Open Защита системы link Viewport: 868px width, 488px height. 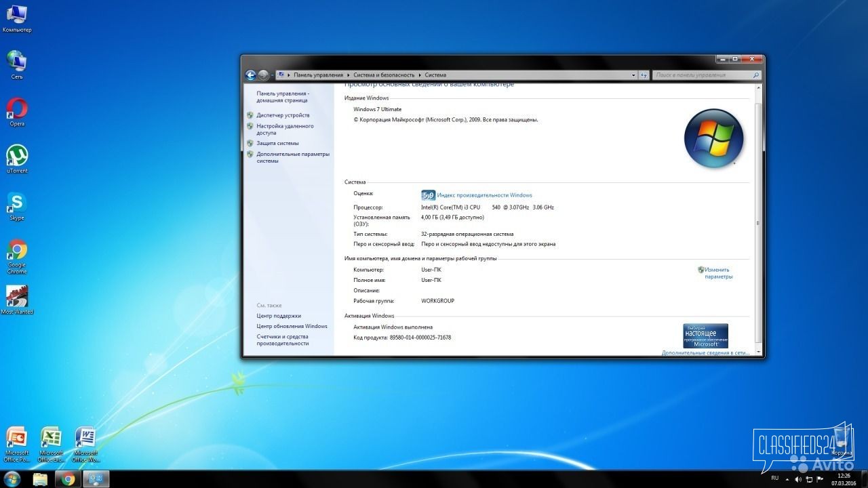click(x=277, y=143)
